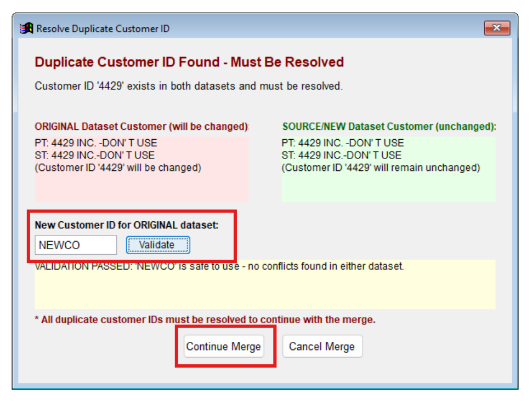Click "(Customer ID '4429' will be changed)" text
Screen dimensions: 532x401
118,168
